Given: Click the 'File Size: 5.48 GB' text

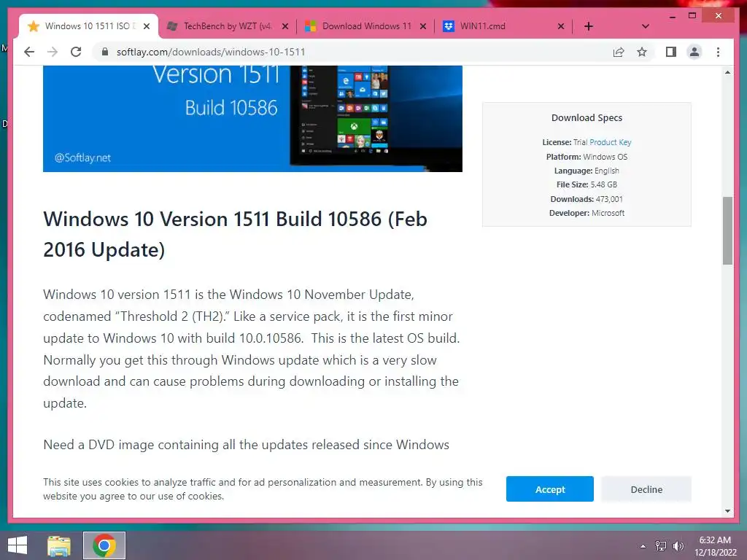Looking at the screenshot, I should click(x=587, y=184).
